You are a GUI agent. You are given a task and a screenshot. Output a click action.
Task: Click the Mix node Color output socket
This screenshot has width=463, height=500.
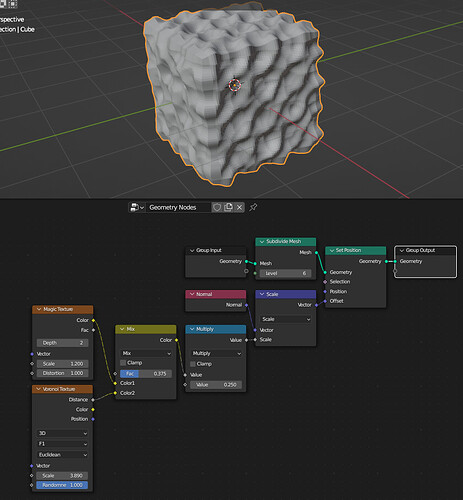click(176, 340)
